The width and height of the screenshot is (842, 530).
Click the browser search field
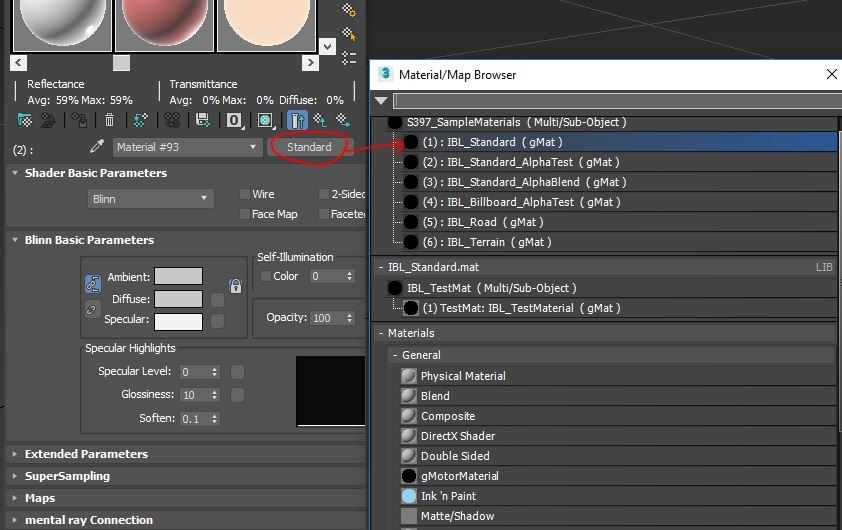pos(618,100)
